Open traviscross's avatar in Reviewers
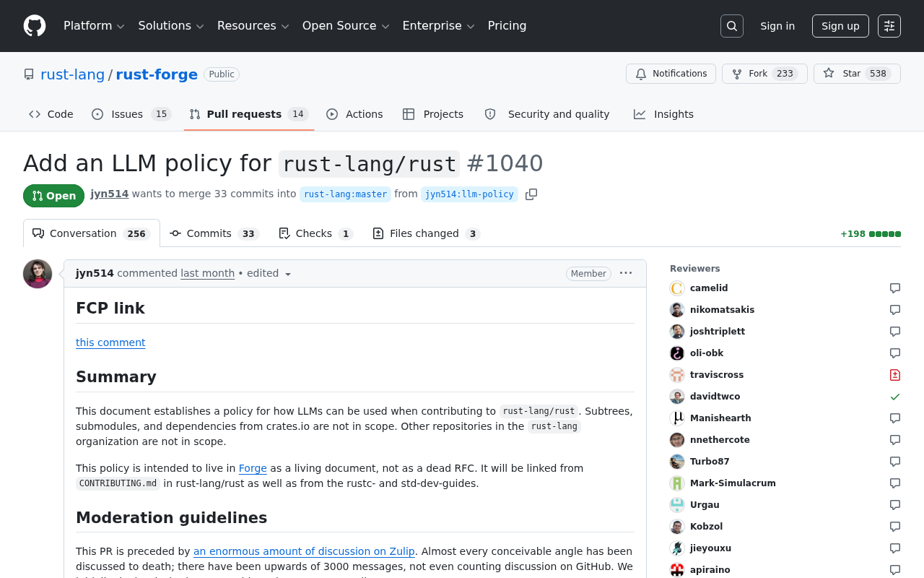 (x=677, y=375)
